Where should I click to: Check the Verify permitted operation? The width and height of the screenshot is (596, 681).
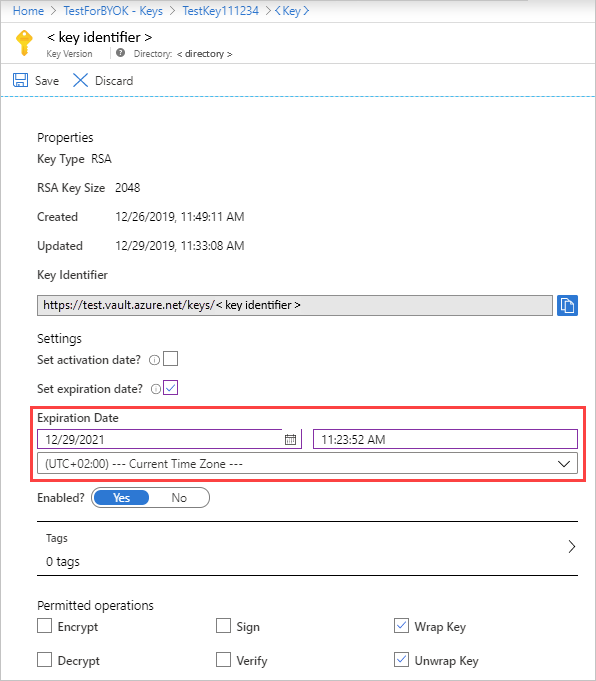pyautogui.click(x=223, y=659)
